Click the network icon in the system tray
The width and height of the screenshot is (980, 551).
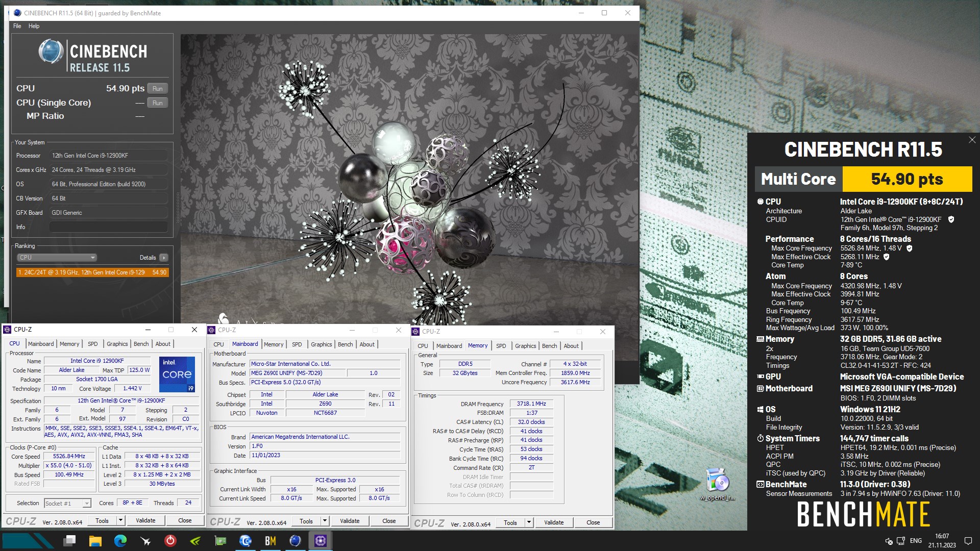pyautogui.click(x=901, y=541)
